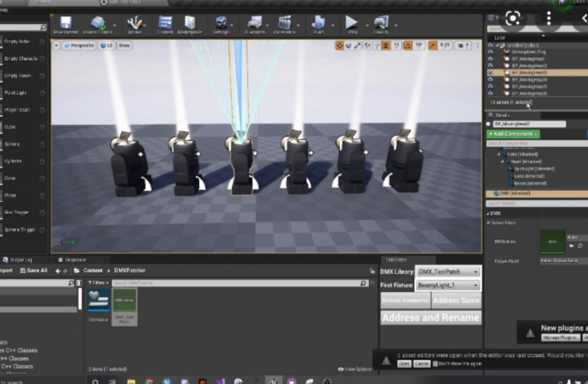Click the Save Current toolbar icon
Image resolution: width=588 pixels, height=384 pixels.
coord(66,25)
